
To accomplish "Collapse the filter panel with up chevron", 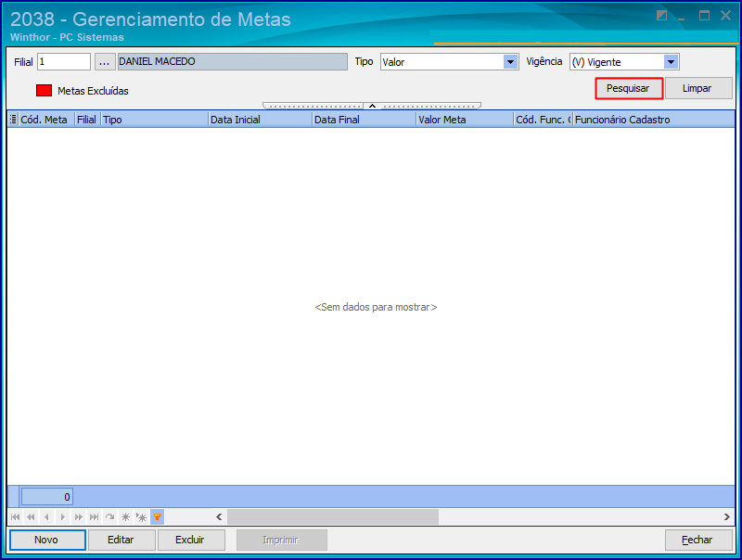I will tap(373, 106).
